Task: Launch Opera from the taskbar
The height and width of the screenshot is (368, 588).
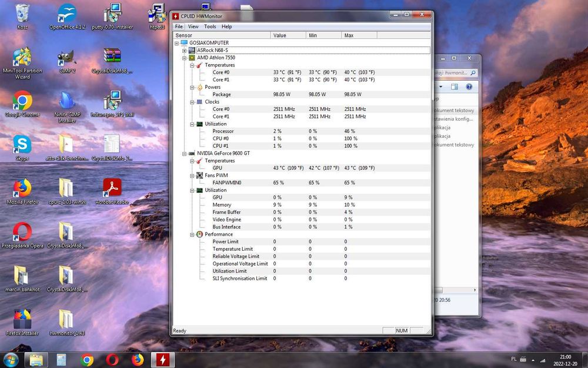Action: pos(112,360)
